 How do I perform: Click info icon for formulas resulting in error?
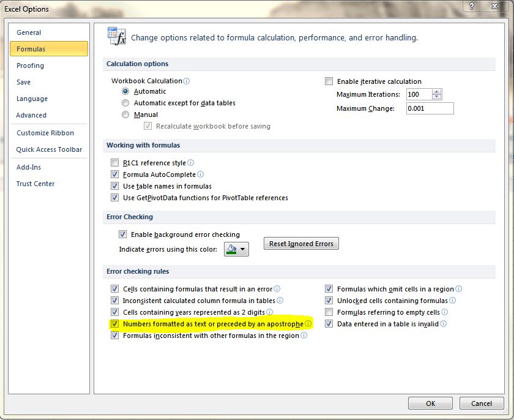tap(277, 289)
